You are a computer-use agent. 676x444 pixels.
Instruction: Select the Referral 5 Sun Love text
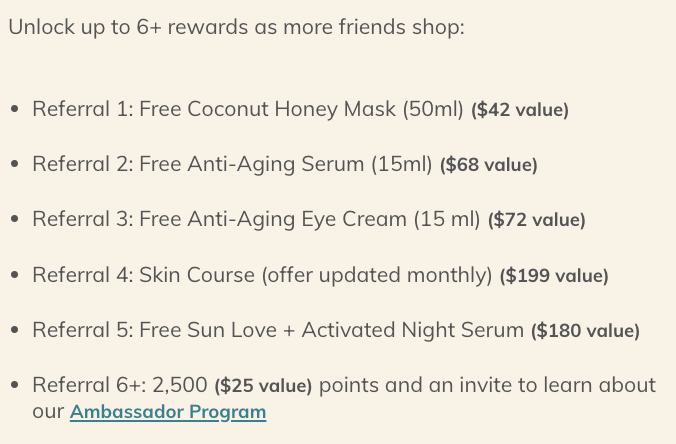pos(278,329)
